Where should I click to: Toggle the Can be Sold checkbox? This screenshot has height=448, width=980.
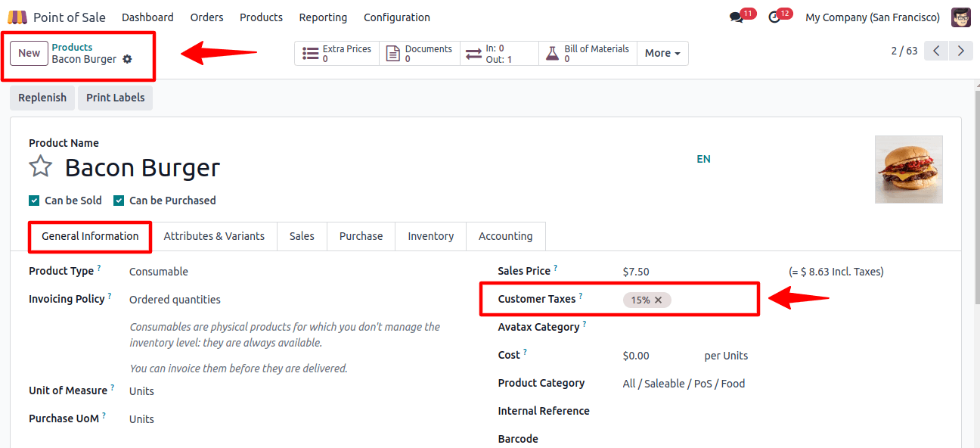coord(34,201)
